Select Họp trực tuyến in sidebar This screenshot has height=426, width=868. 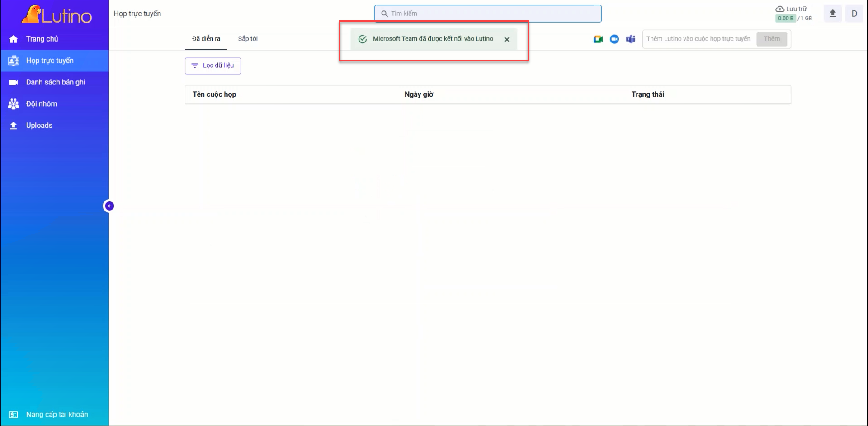[54, 61]
